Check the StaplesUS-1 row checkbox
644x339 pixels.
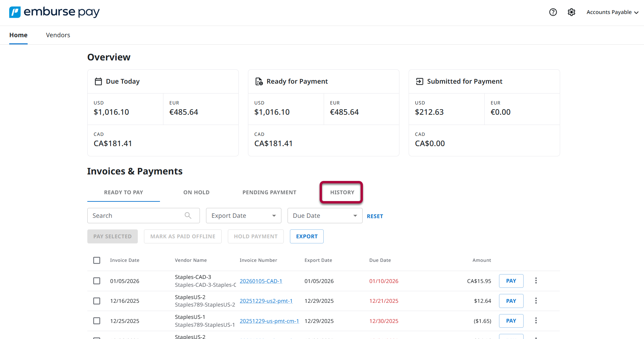pyautogui.click(x=97, y=321)
